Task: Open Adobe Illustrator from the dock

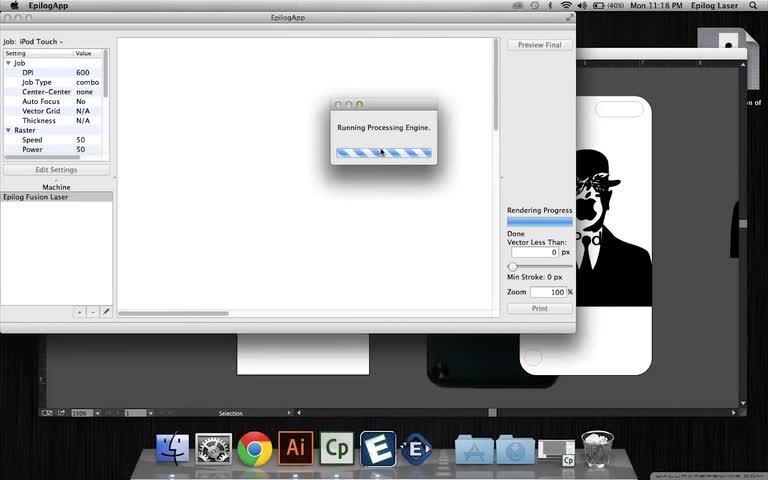Action: click(295, 448)
